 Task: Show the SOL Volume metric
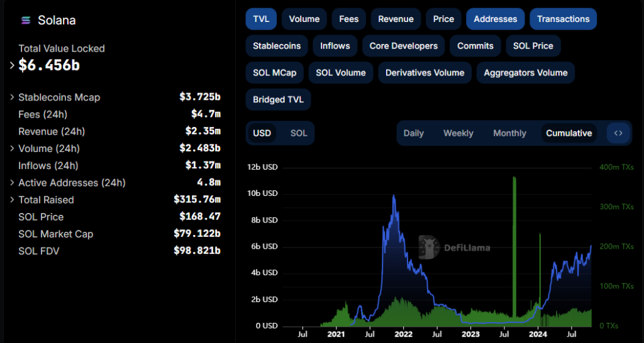[x=341, y=73]
